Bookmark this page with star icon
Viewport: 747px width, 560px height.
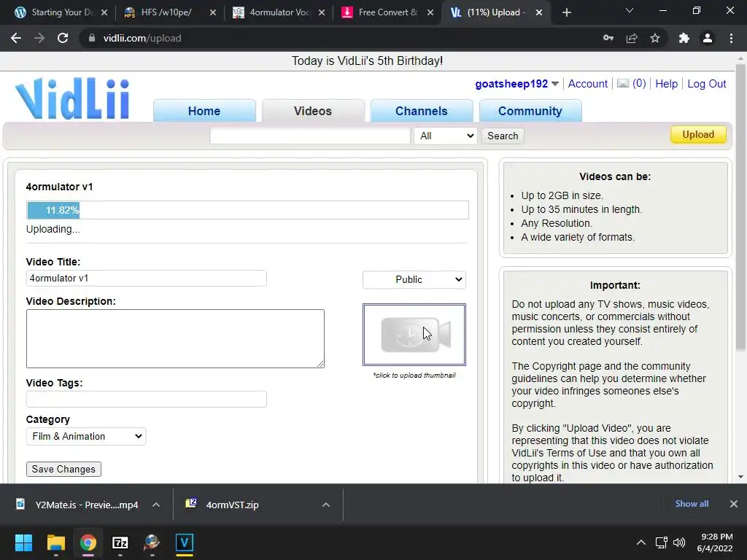(655, 38)
